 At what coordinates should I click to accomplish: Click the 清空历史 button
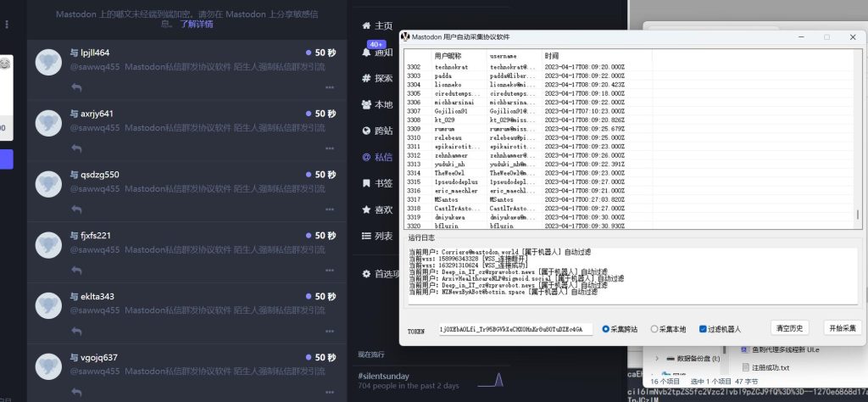[x=791, y=328]
